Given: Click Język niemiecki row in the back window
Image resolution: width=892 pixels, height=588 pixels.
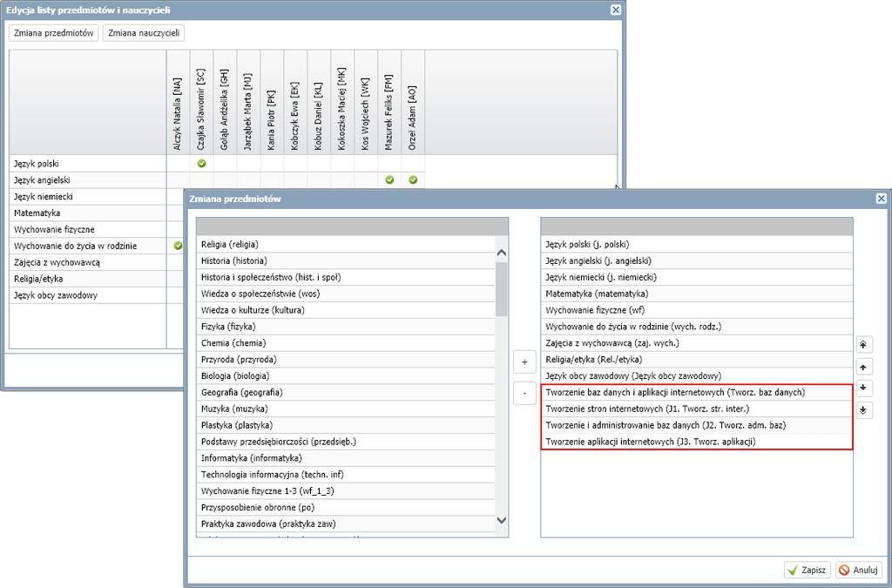Looking at the screenshot, I should point(88,197).
